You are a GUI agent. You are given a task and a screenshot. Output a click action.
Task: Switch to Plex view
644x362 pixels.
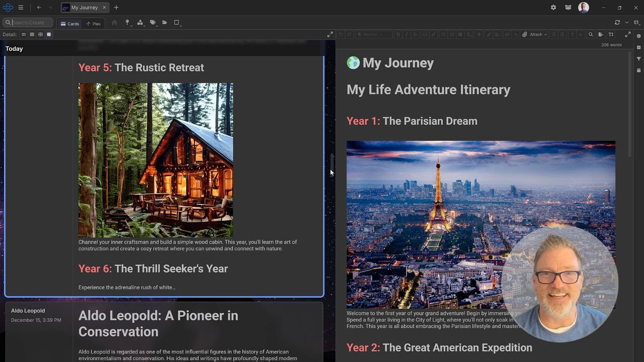pos(93,24)
